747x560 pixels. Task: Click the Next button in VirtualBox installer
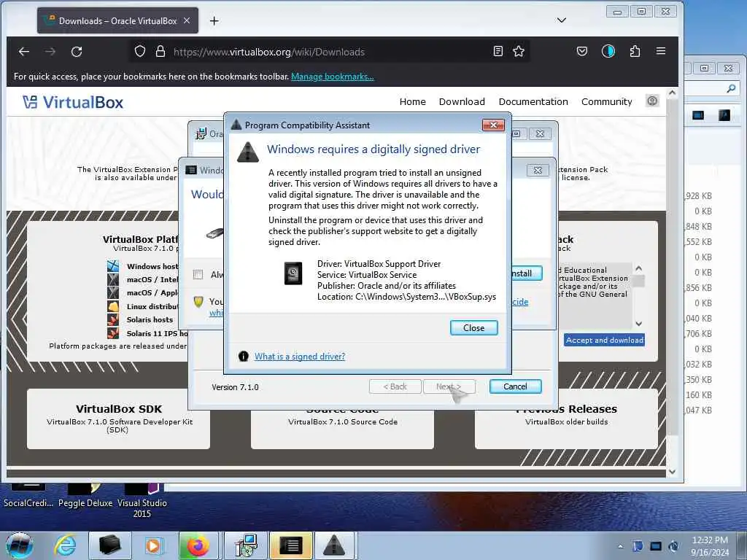449,386
